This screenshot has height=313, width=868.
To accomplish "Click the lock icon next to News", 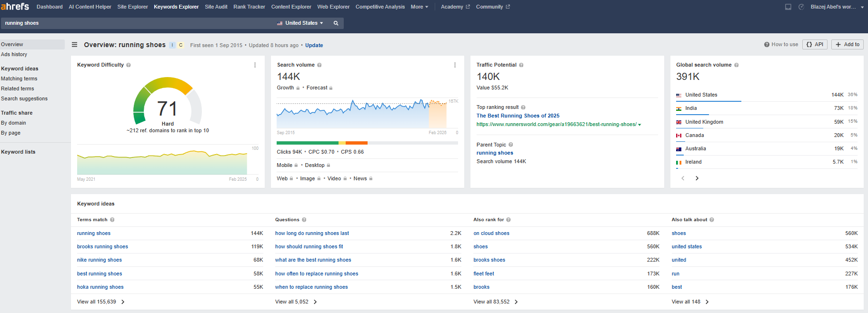I will click(x=371, y=179).
